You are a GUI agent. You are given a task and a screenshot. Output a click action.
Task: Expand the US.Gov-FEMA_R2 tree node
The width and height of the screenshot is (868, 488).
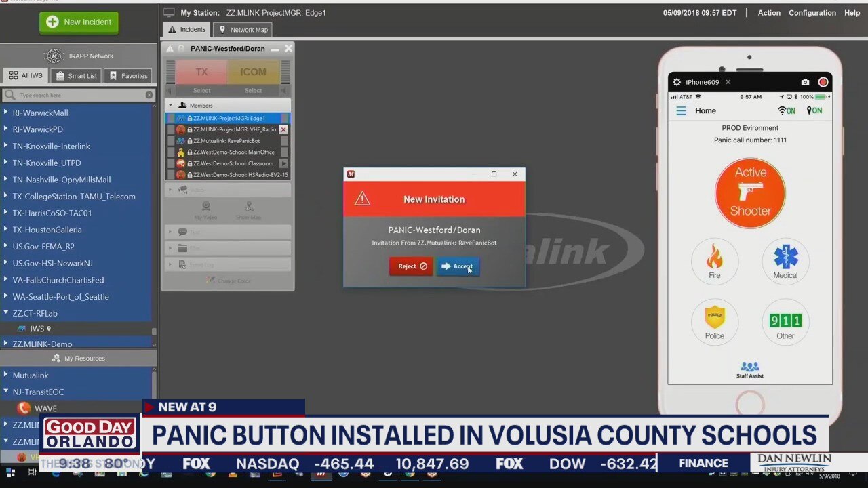(x=6, y=247)
